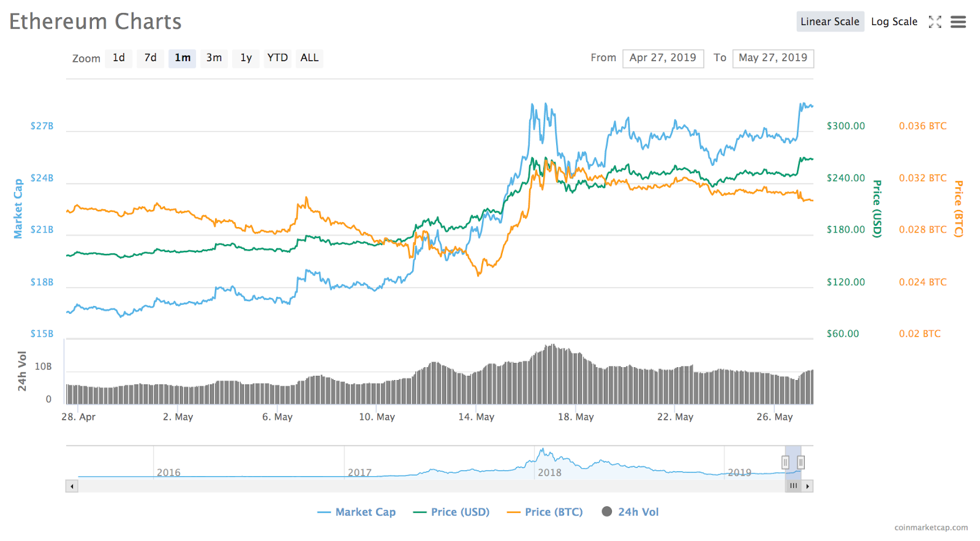Screen dimensions: 980x541
Task: Click the $300.00 price axis label
Action: tap(846, 126)
